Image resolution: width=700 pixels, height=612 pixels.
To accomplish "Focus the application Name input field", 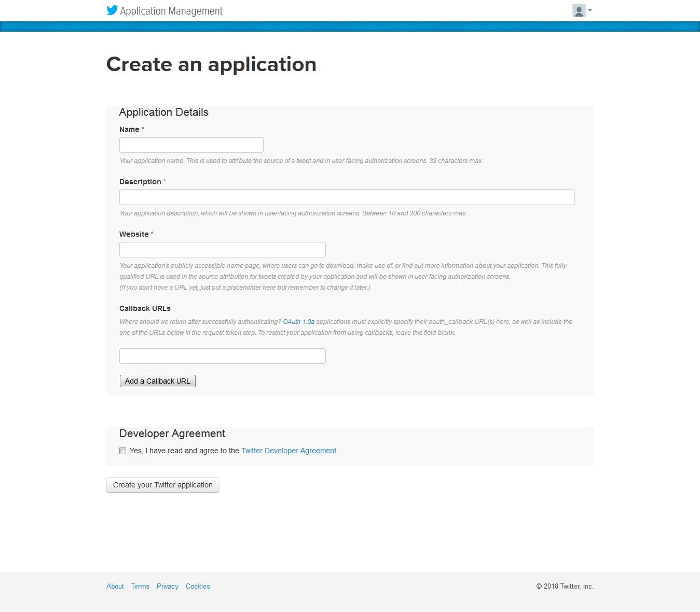I will 191,145.
